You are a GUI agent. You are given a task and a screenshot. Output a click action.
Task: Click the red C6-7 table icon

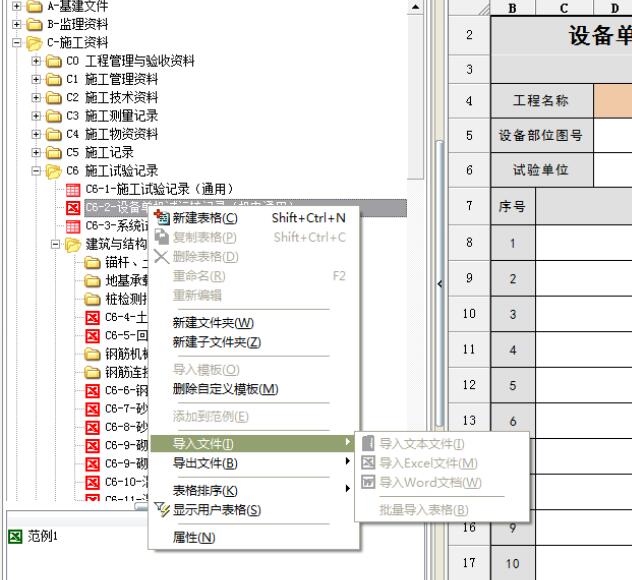92,409
